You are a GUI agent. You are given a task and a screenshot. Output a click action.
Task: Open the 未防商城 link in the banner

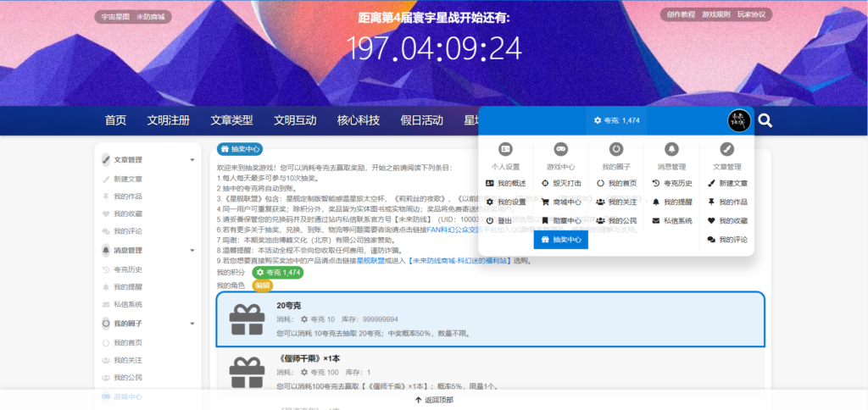pos(151,17)
